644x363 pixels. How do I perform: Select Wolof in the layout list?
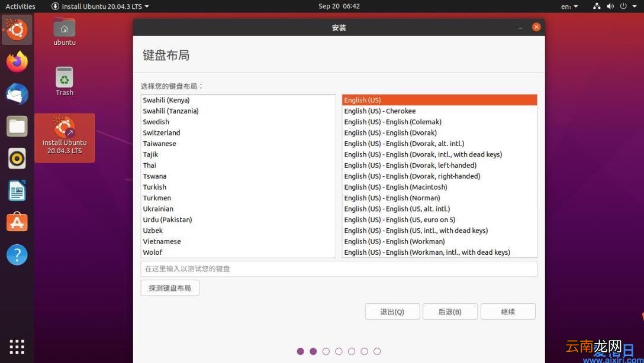238,252
